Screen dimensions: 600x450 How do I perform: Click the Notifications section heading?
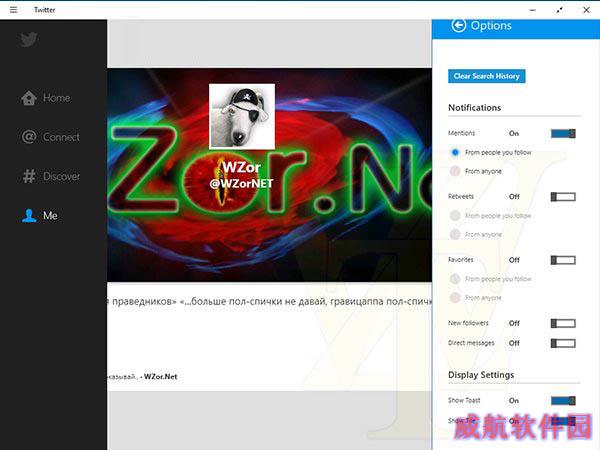pyautogui.click(x=474, y=108)
